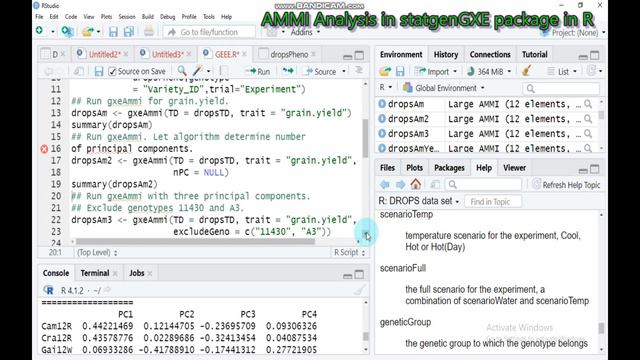Switch to the Untitled3 editor tab
The width and height of the screenshot is (640, 360).
click(167, 54)
